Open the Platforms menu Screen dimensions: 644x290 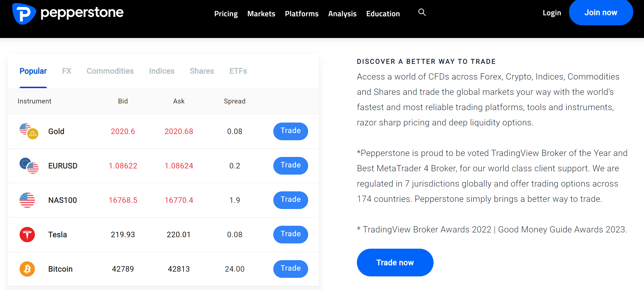(x=301, y=14)
